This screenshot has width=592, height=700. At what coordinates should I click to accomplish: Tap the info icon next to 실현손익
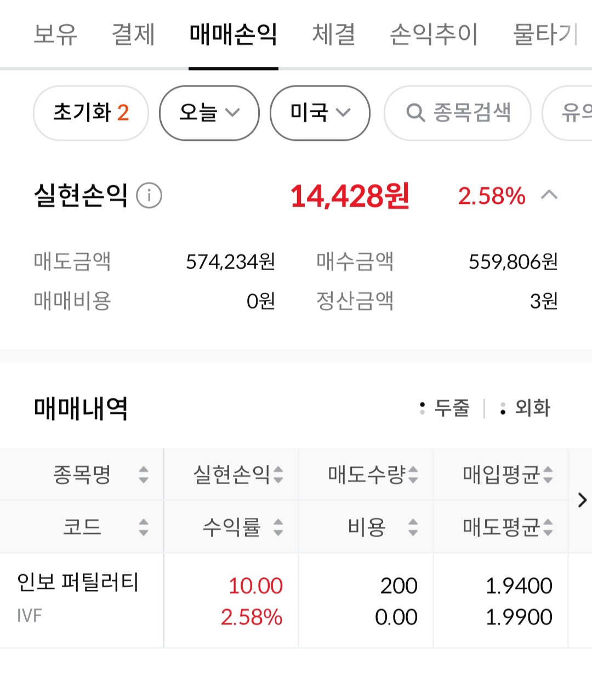point(149,196)
